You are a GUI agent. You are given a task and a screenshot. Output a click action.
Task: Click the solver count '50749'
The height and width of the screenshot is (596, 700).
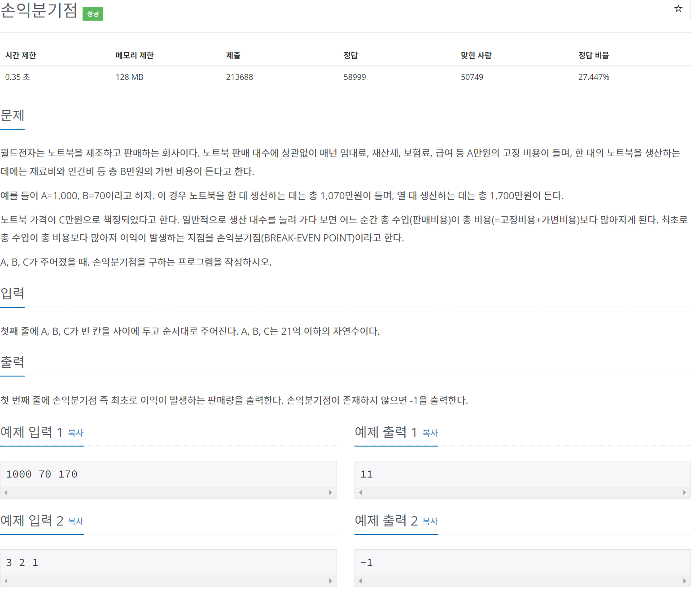coord(472,77)
